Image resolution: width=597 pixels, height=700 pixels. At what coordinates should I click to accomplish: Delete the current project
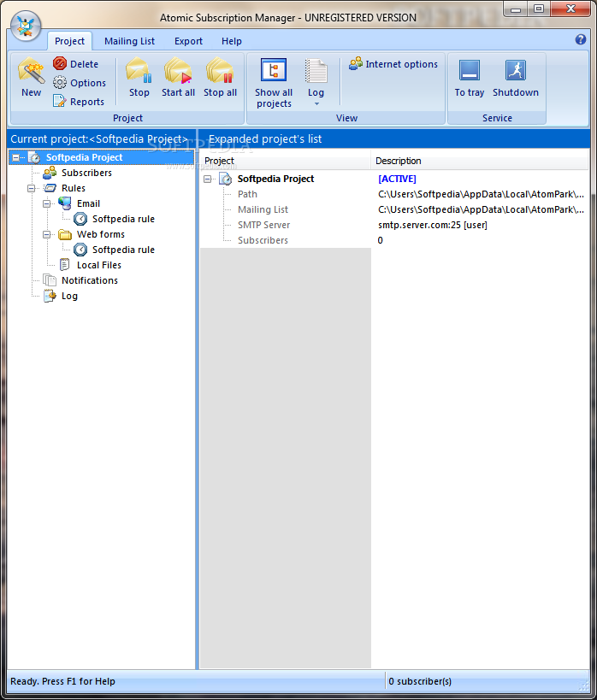pos(75,64)
